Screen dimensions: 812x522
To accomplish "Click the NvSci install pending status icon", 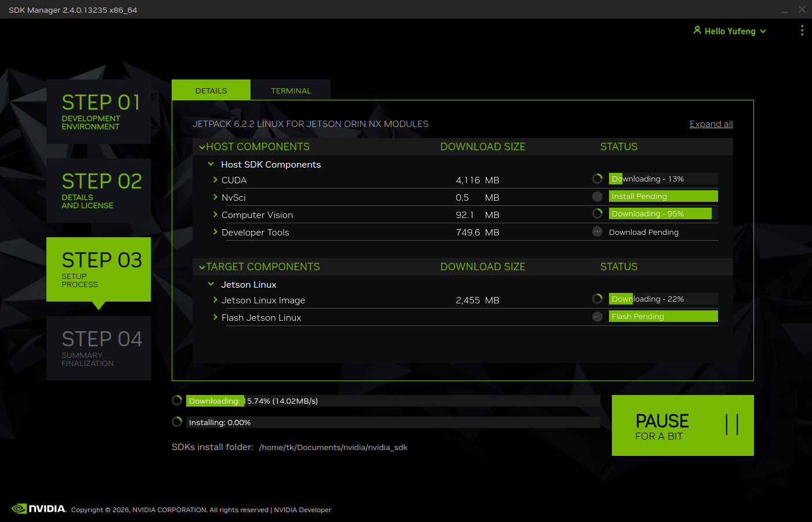I will (597, 197).
